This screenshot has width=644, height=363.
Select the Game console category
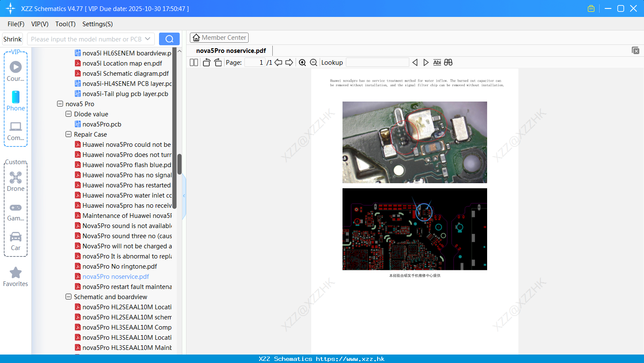[x=16, y=212]
